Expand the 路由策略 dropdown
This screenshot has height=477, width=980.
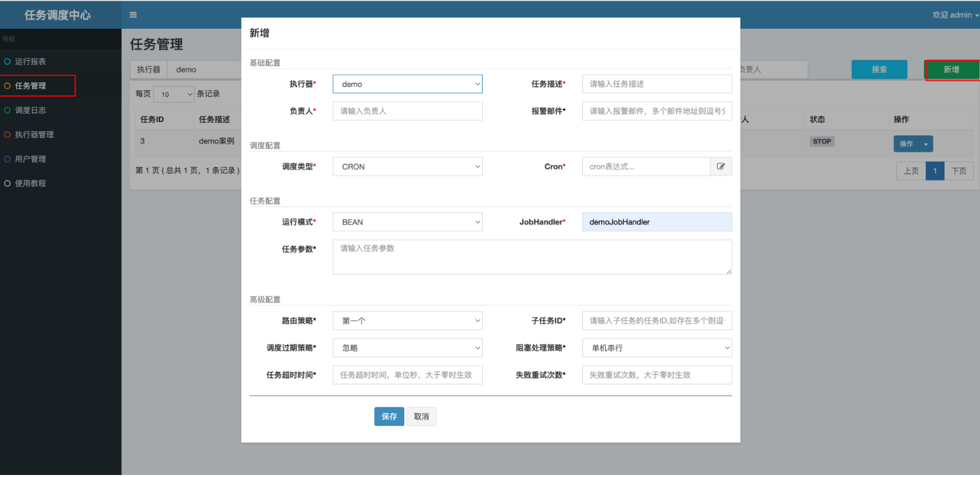(x=407, y=320)
